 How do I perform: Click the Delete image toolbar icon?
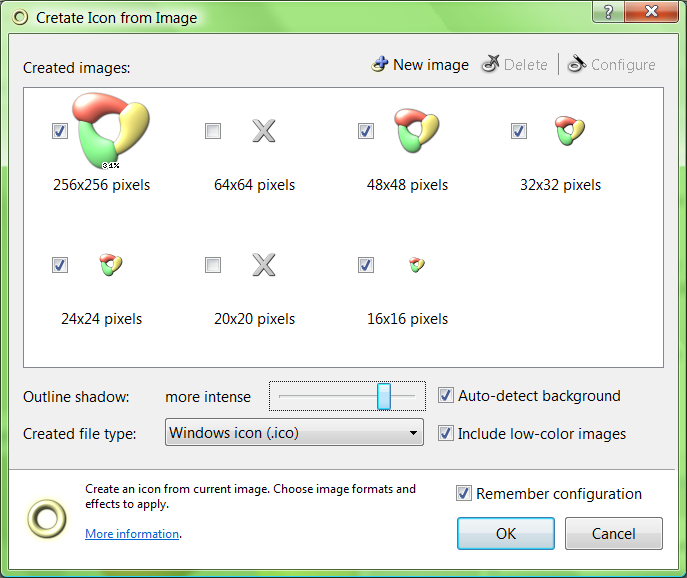pos(490,64)
